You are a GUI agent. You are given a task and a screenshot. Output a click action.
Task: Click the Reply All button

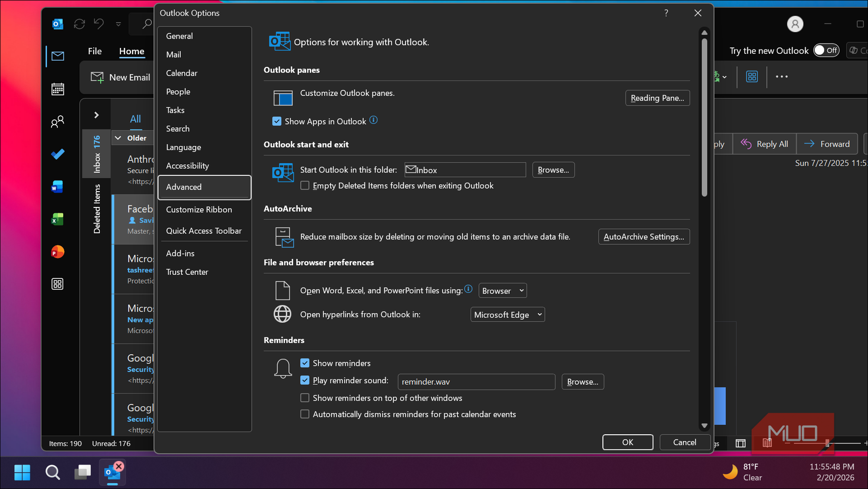pos(764,143)
